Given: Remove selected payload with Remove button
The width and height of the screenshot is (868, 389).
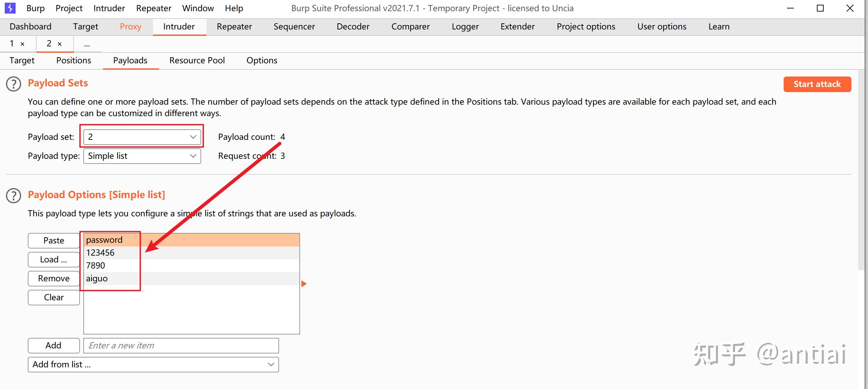Looking at the screenshot, I should pos(54,278).
